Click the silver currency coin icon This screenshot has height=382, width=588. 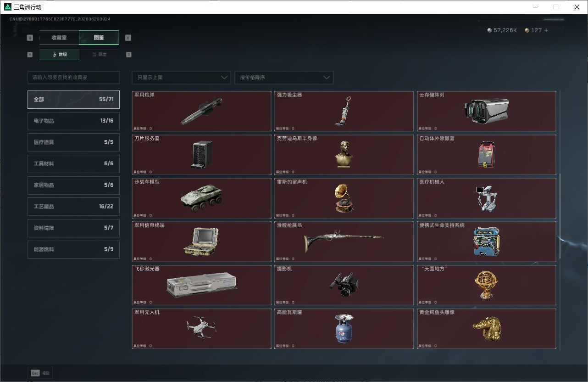(489, 30)
